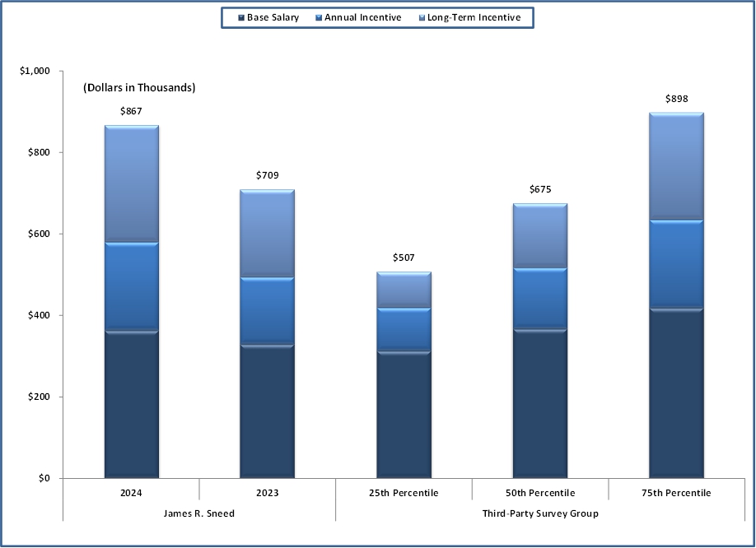Select the 2023 bar's base salary segment
This screenshot has width=756, height=548.
(x=267, y=411)
